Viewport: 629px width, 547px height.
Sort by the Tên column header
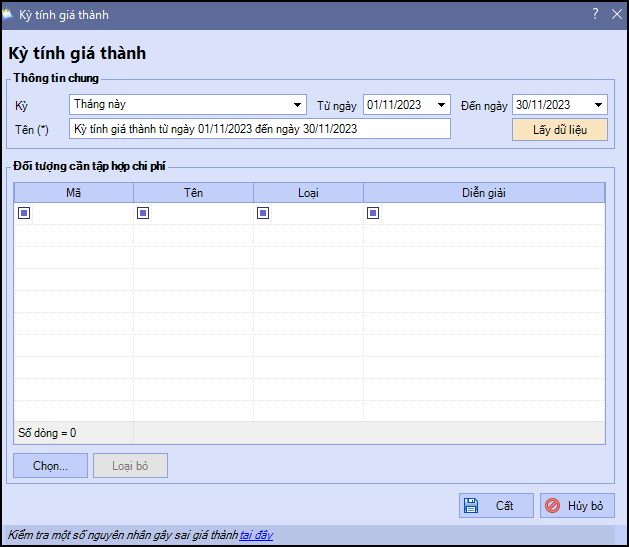(x=193, y=192)
